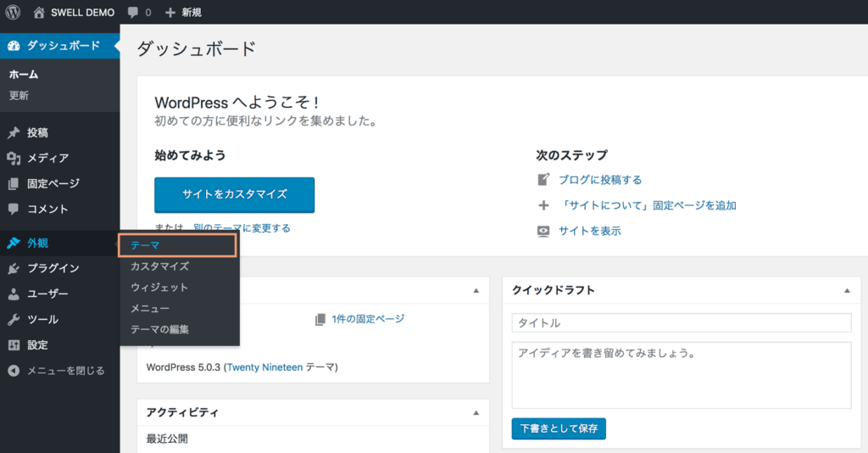
Task: Open the 1件の固定ページ link
Action: point(368,319)
